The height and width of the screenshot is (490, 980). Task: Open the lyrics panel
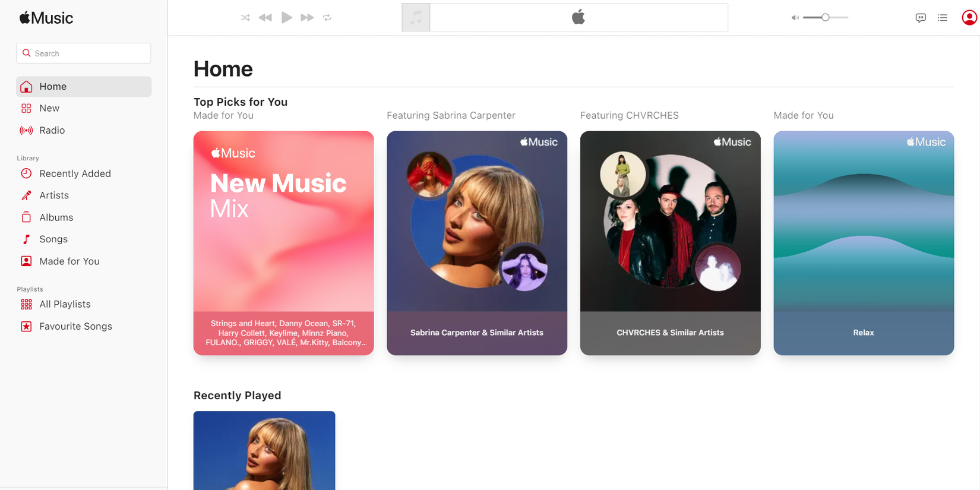921,18
